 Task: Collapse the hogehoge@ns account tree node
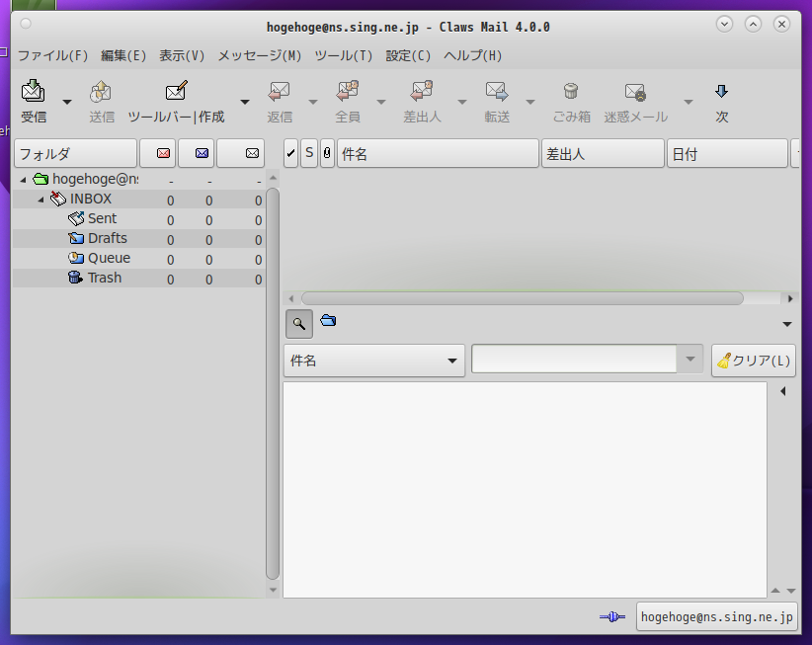[24, 180]
